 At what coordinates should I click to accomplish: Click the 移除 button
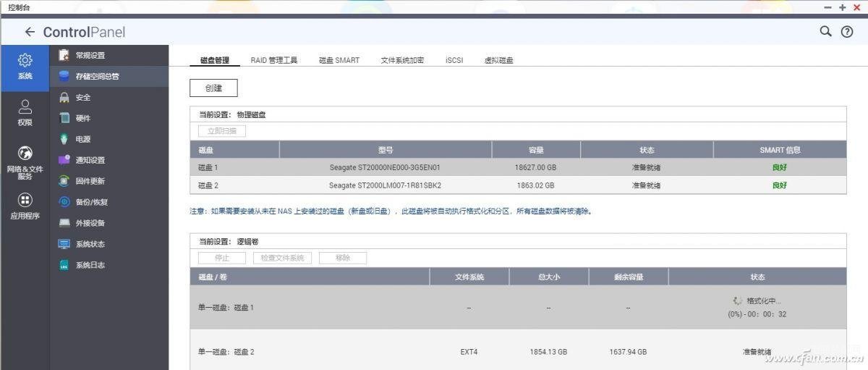tap(343, 258)
